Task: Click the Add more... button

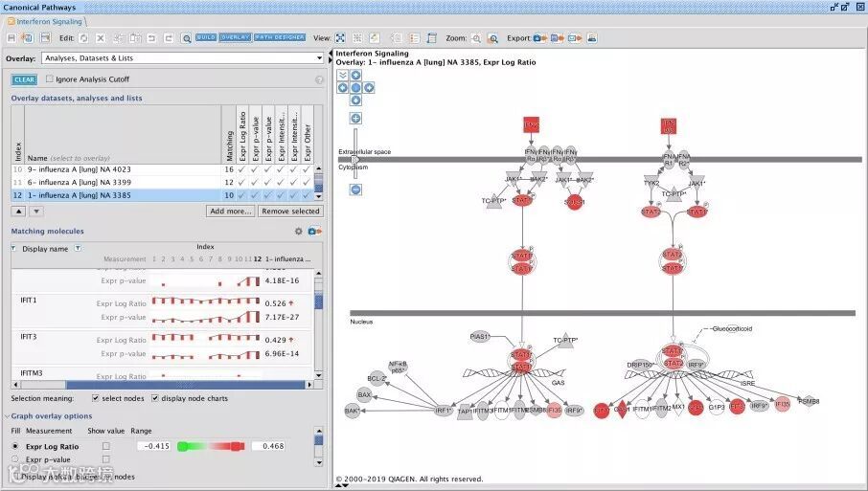Action: coord(230,212)
